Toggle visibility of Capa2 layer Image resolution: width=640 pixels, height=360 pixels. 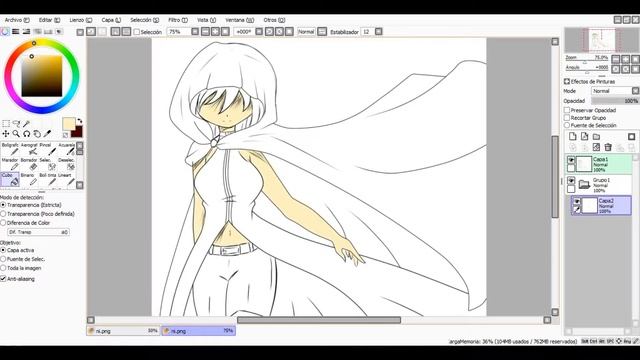pyautogui.click(x=577, y=202)
